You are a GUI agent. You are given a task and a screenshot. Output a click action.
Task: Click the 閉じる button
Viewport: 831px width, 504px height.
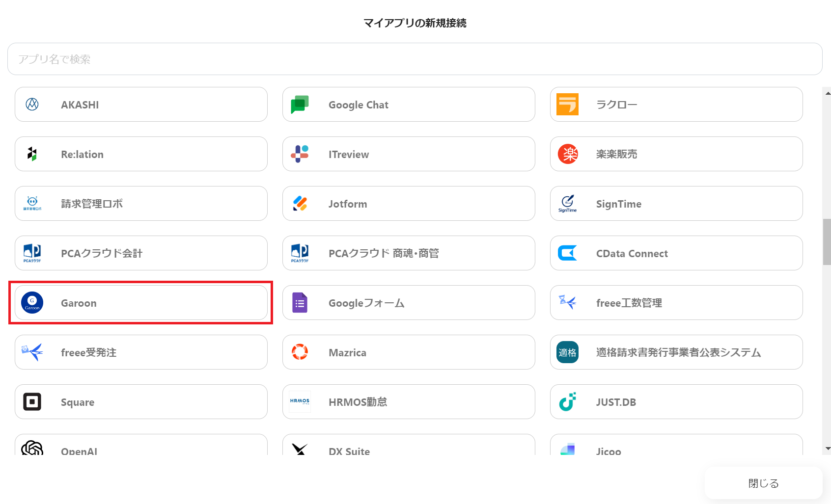click(763, 483)
